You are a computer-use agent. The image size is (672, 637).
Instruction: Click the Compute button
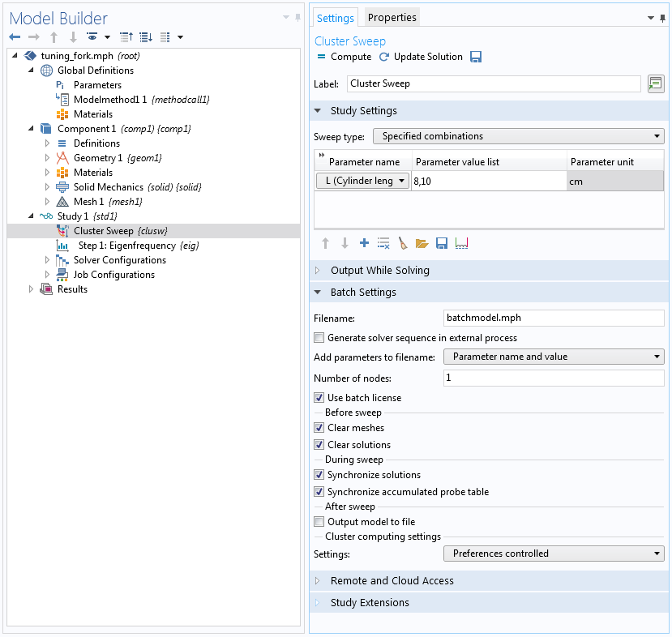pos(344,57)
